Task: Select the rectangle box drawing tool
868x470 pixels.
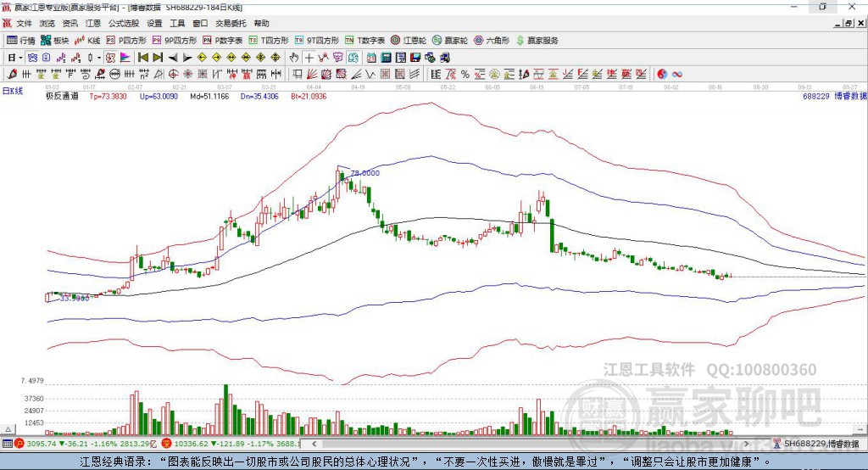Action: click(297, 74)
